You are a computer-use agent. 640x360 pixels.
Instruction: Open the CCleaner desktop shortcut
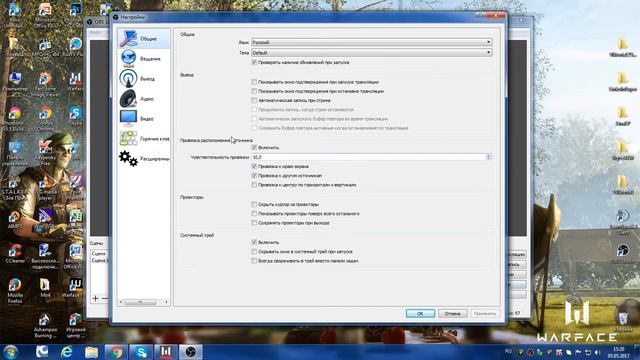(x=15, y=253)
